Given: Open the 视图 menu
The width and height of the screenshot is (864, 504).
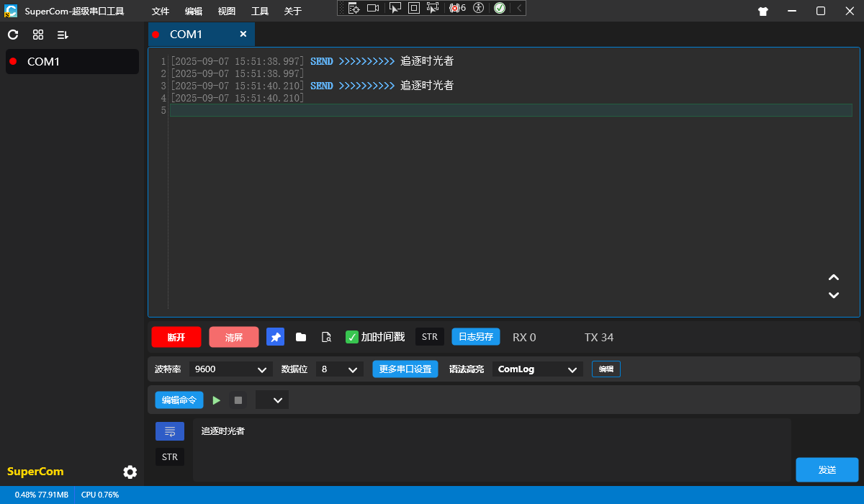Looking at the screenshot, I should [226, 11].
